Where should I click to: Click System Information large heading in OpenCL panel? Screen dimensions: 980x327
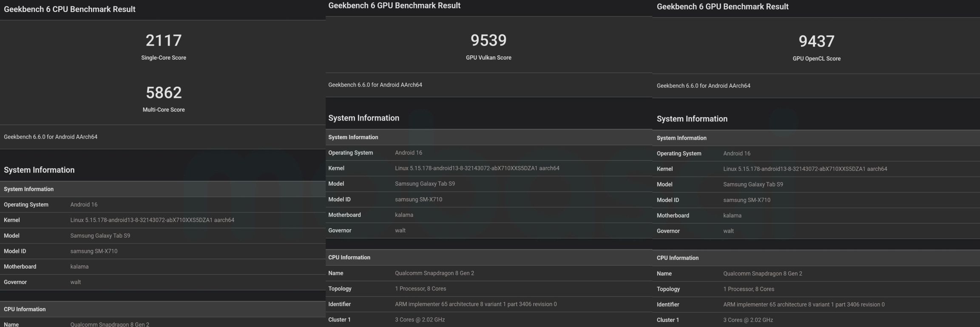pos(692,119)
